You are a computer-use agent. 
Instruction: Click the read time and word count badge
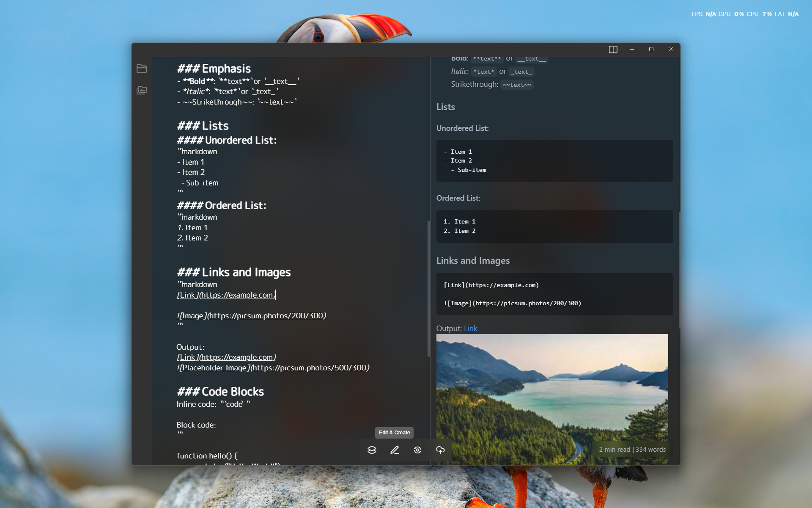point(632,450)
